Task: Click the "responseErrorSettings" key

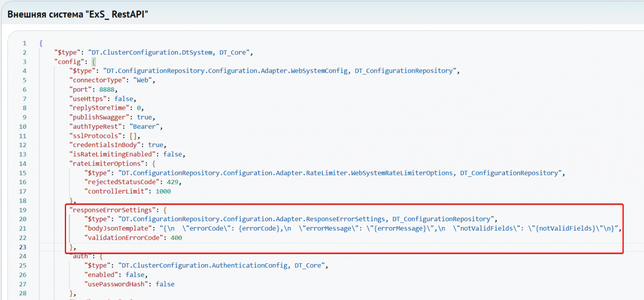Action: pos(112,210)
